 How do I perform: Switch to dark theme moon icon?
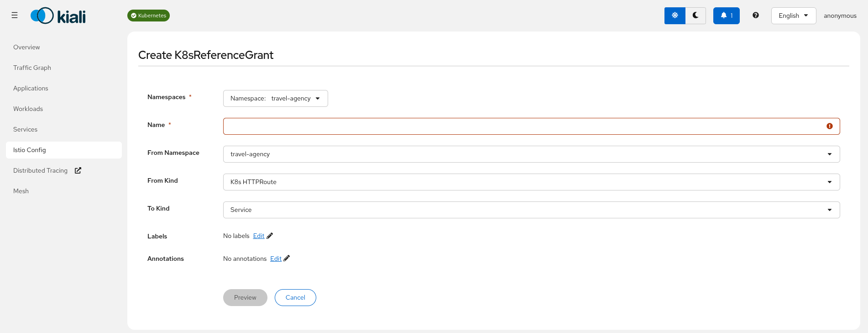695,16
